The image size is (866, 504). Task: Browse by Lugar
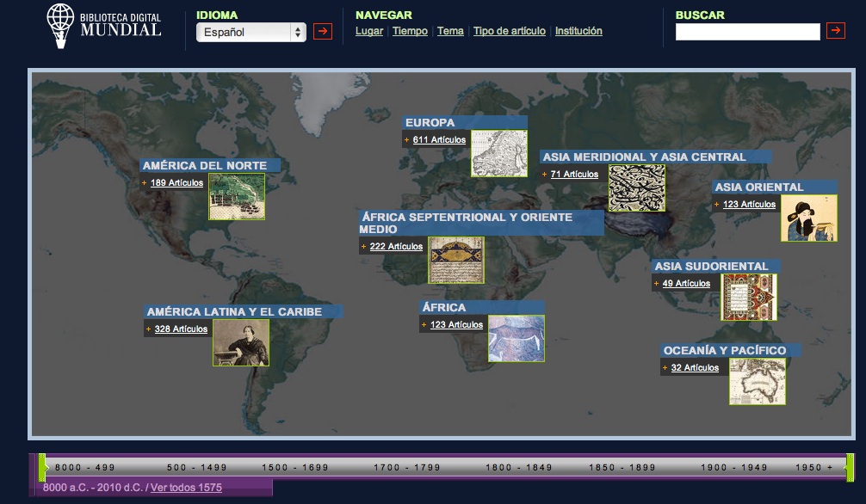(x=369, y=31)
